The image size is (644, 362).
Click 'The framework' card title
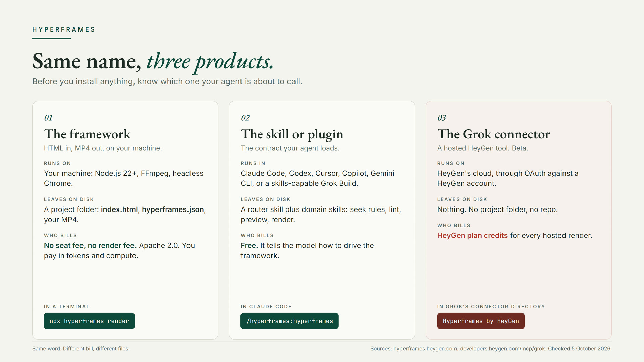pyautogui.click(x=87, y=134)
